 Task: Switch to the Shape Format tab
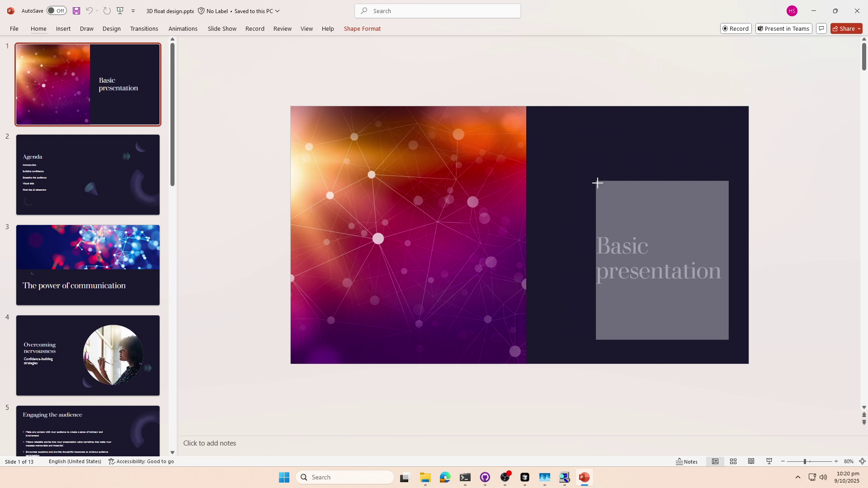point(362,28)
